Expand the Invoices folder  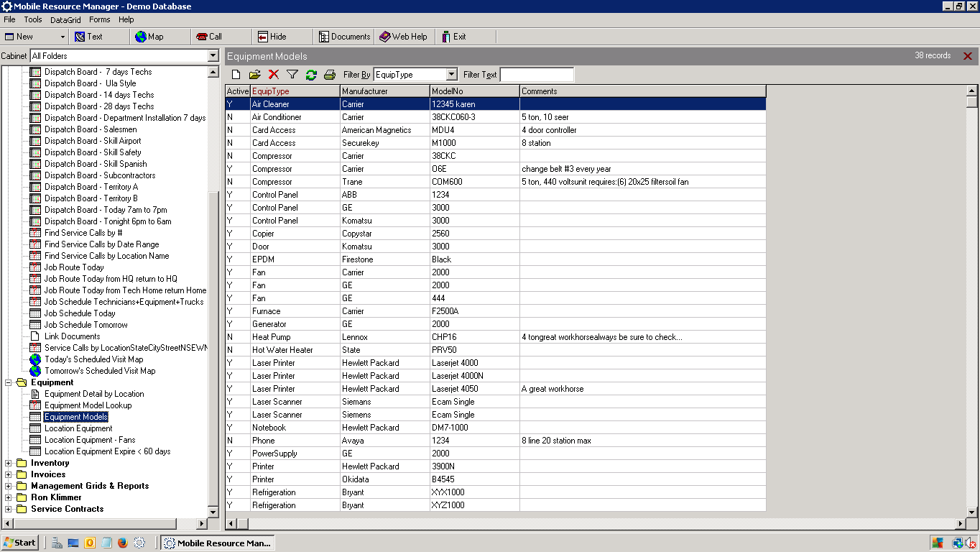coord(9,474)
